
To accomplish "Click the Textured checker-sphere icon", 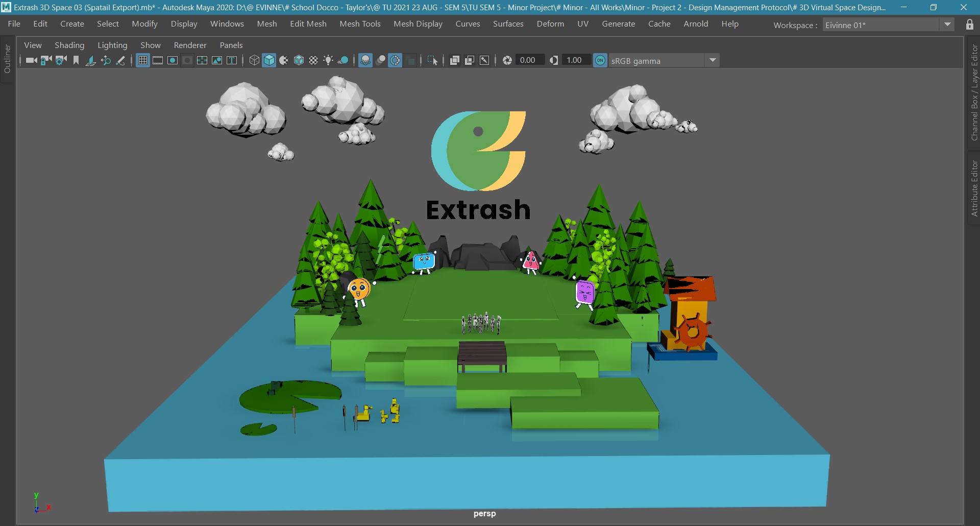I will pyautogui.click(x=313, y=60).
